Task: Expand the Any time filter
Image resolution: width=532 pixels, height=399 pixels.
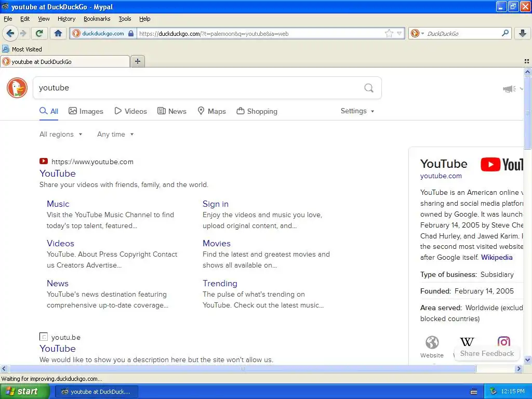Action: tap(115, 134)
